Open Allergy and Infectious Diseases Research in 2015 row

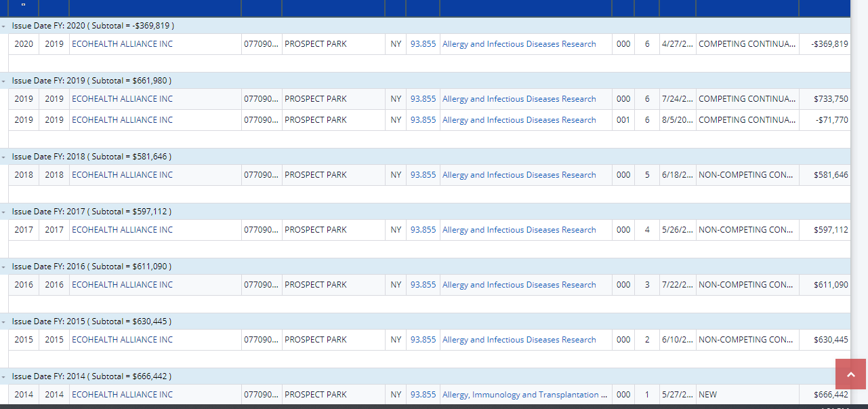pyautogui.click(x=519, y=340)
